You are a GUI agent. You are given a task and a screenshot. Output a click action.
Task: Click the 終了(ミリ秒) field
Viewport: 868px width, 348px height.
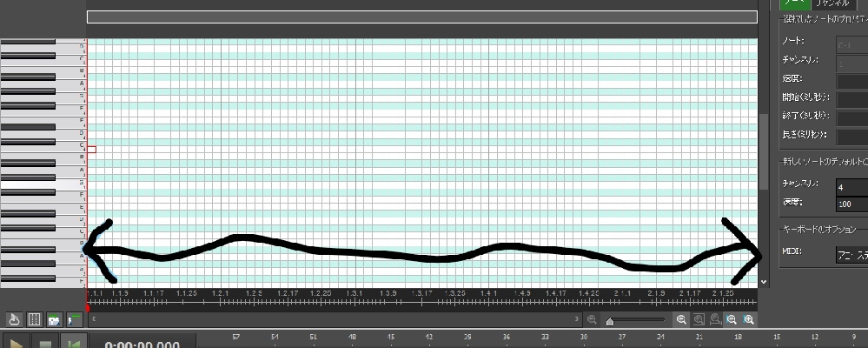851,118
